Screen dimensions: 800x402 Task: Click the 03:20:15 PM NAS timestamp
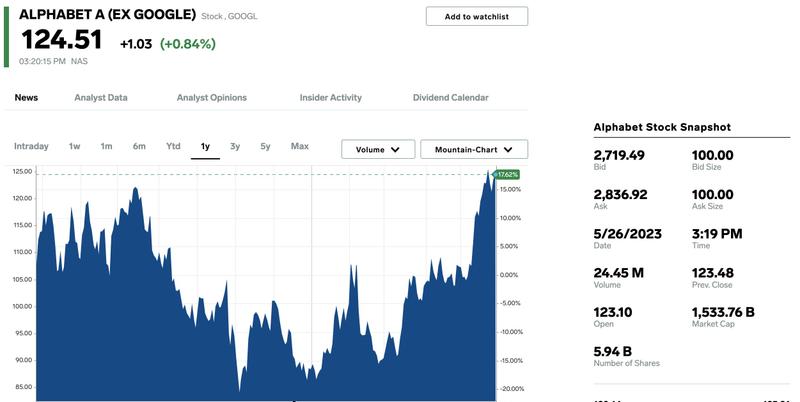click(53, 61)
